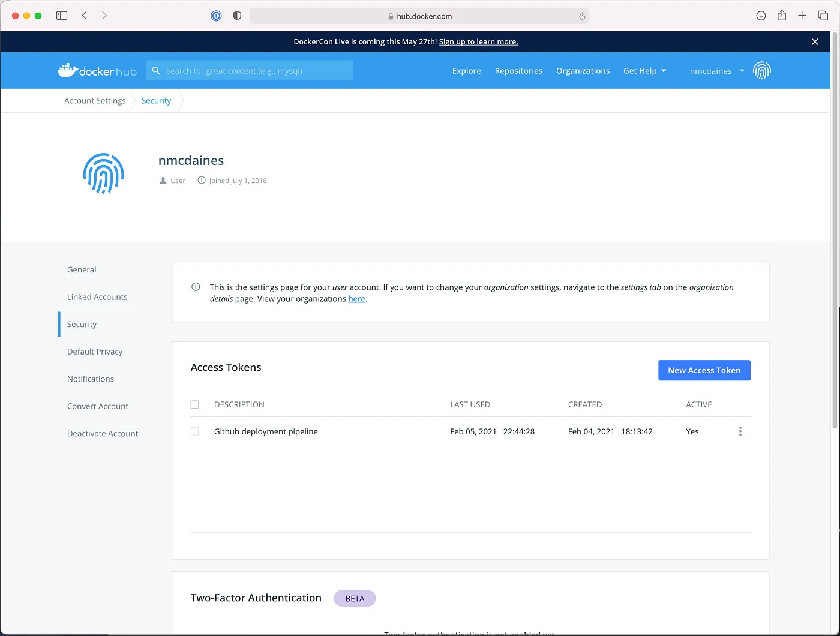Click the fingerprint avatar in header
Image resolution: width=840 pixels, height=636 pixels.
[x=761, y=71]
